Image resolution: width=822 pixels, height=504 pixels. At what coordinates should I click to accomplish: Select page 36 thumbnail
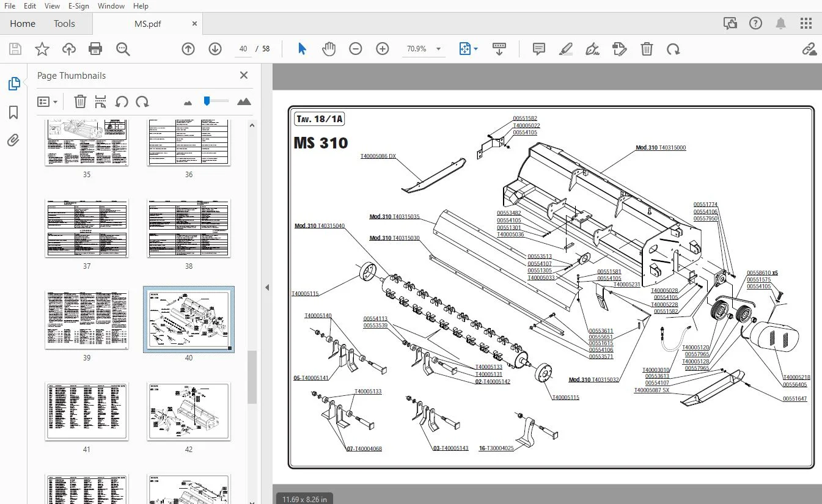189,142
